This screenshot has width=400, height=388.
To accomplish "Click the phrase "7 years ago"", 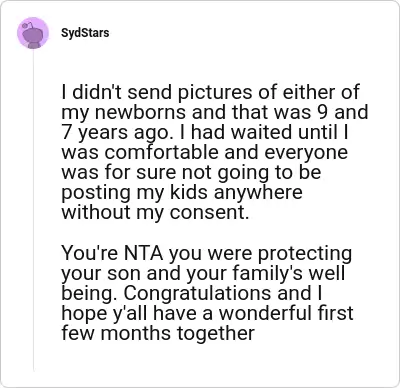I will click(x=115, y=133).
